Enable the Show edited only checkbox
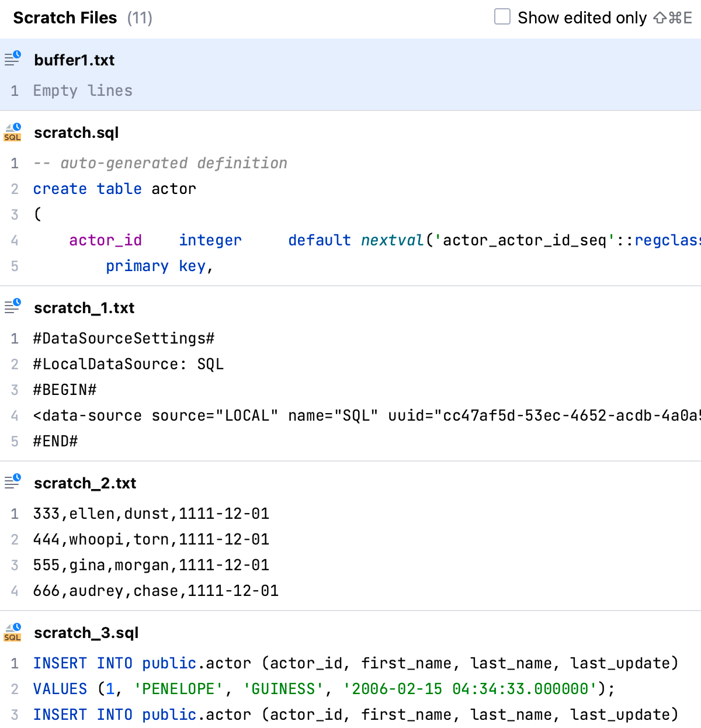The image size is (701, 728). 502,17
